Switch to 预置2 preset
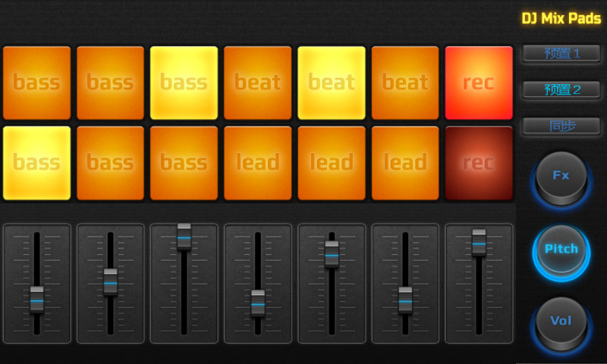 point(561,89)
